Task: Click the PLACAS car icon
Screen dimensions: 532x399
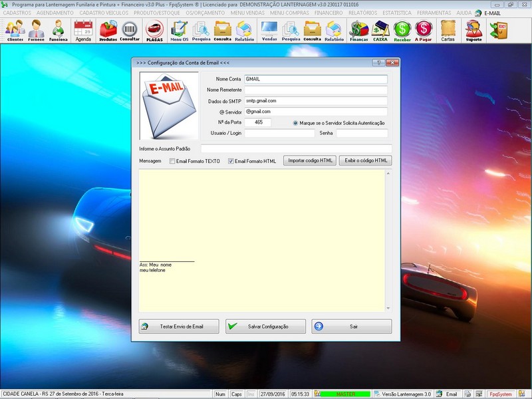Action: point(154,30)
